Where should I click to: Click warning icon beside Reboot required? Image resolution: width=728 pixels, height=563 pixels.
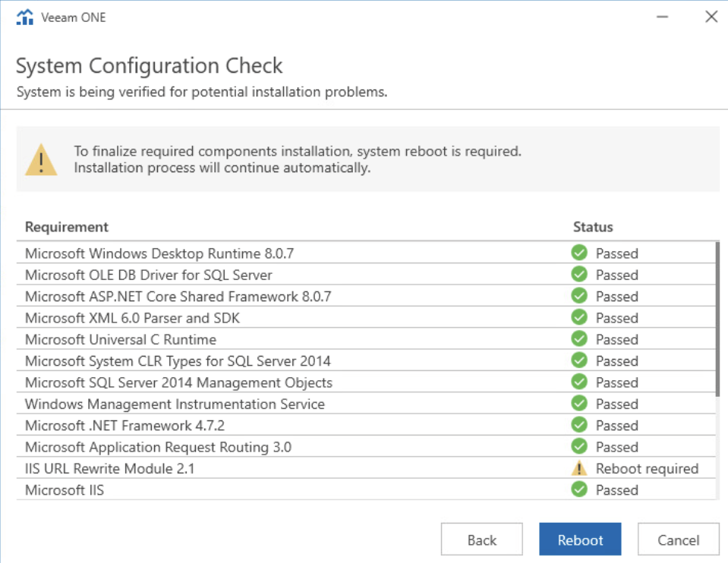tap(579, 468)
